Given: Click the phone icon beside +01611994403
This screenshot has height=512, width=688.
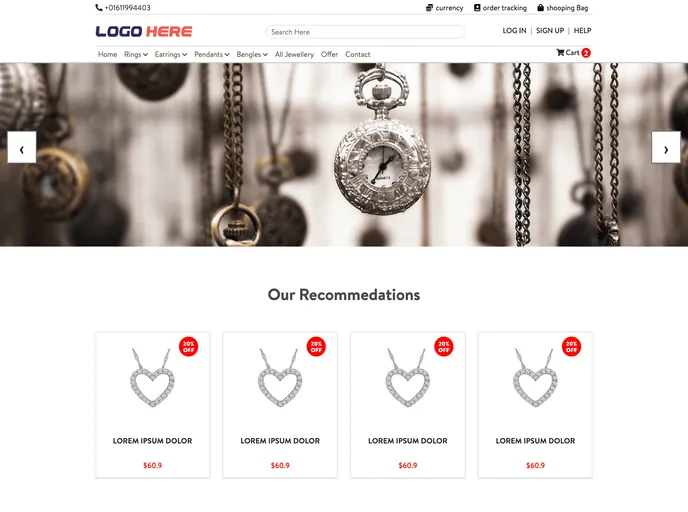Looking at the screenshot, I should pyautogui.click(x=99, y=7).
